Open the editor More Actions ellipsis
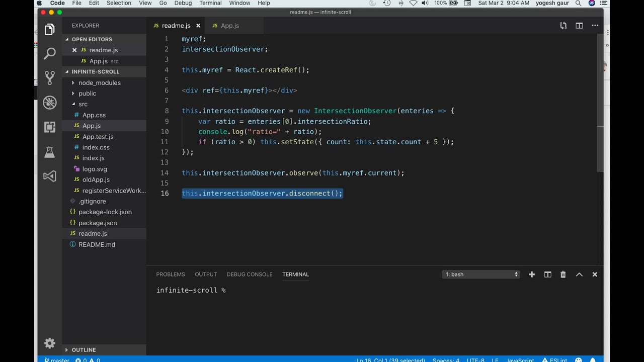Screen dimensions: 644x362 coord(595,26)
